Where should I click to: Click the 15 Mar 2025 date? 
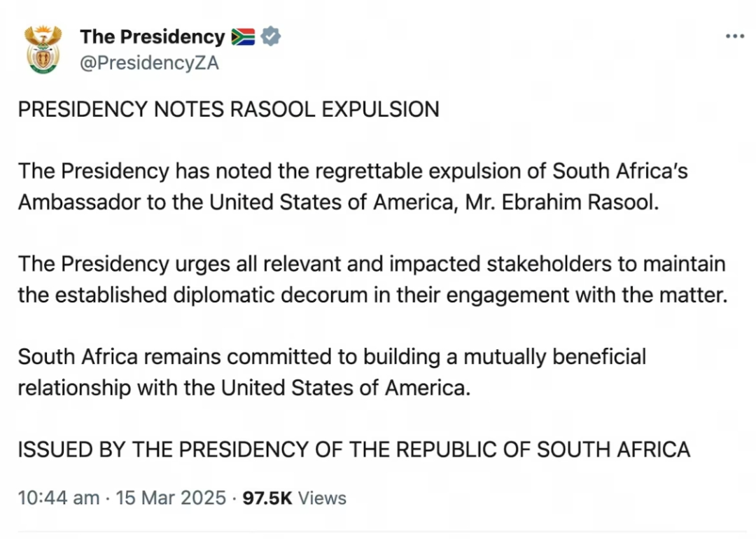(x=171, y=498)
